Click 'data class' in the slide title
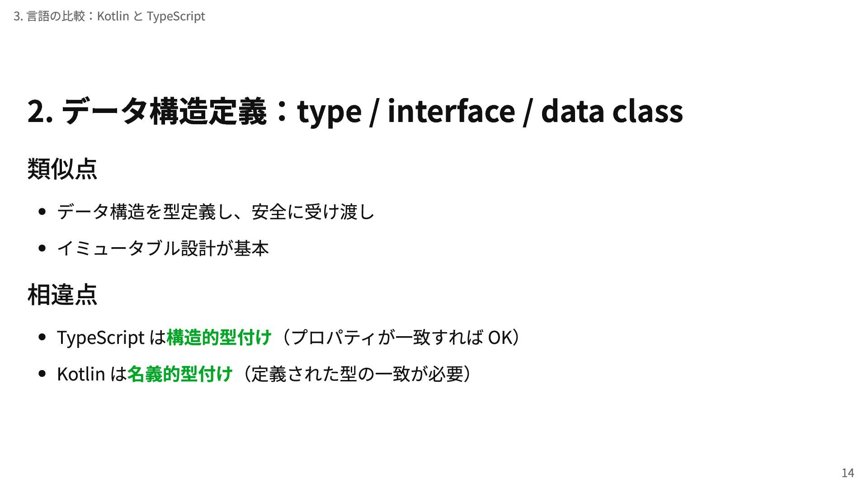 (612, 111)
